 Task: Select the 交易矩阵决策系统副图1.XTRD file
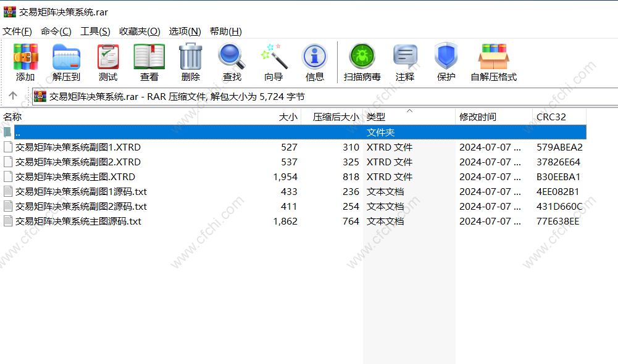78,147
